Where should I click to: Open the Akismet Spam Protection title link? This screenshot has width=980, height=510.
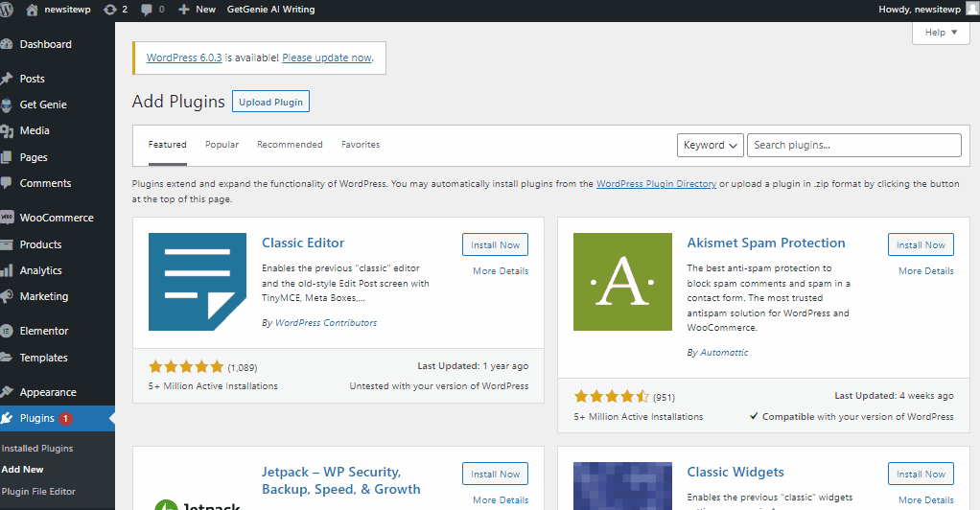[x=765, y=243]
